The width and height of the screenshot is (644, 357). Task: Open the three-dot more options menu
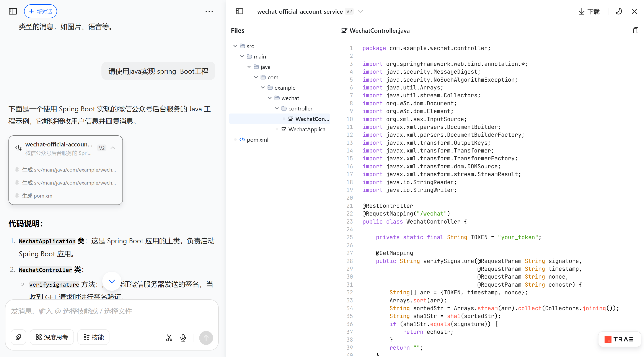(x=209, y=11)
